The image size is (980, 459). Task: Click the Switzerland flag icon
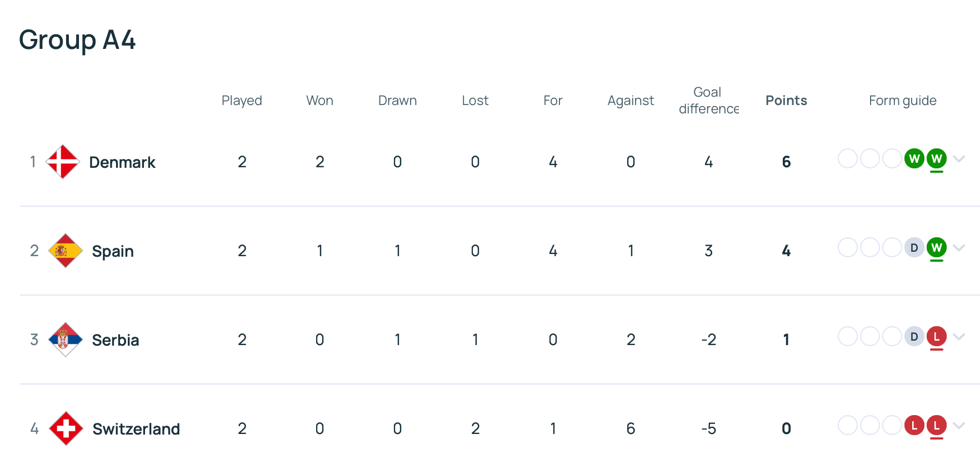pos(66,428)
